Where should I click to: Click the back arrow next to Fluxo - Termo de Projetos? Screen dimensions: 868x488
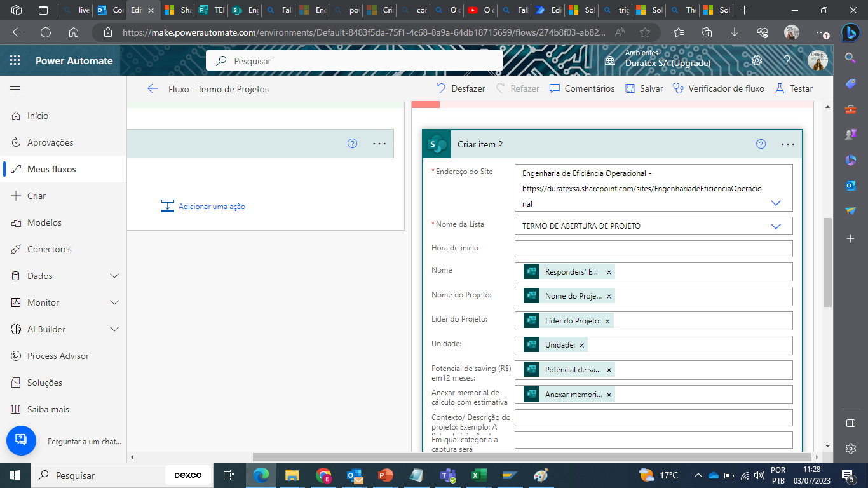pos(153,89)
